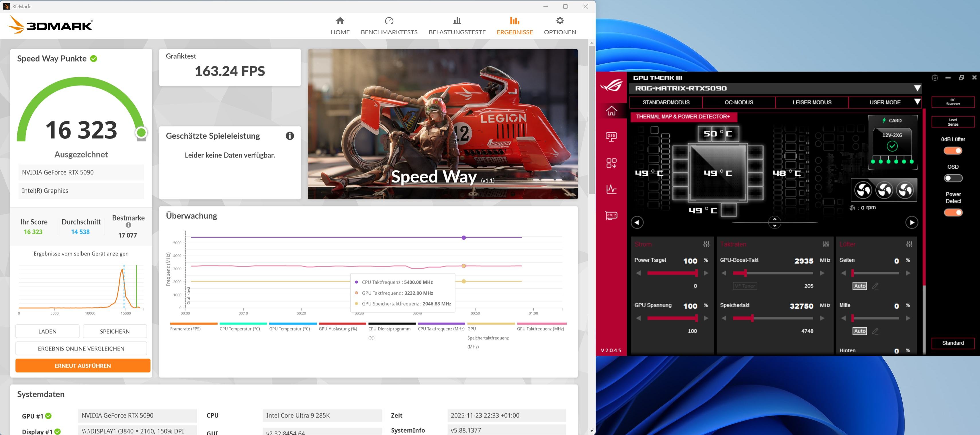Click the GPU-Z sidebar icon
Image resolution: width=980 pixels, height=435 pixels.
pos(611,216)
